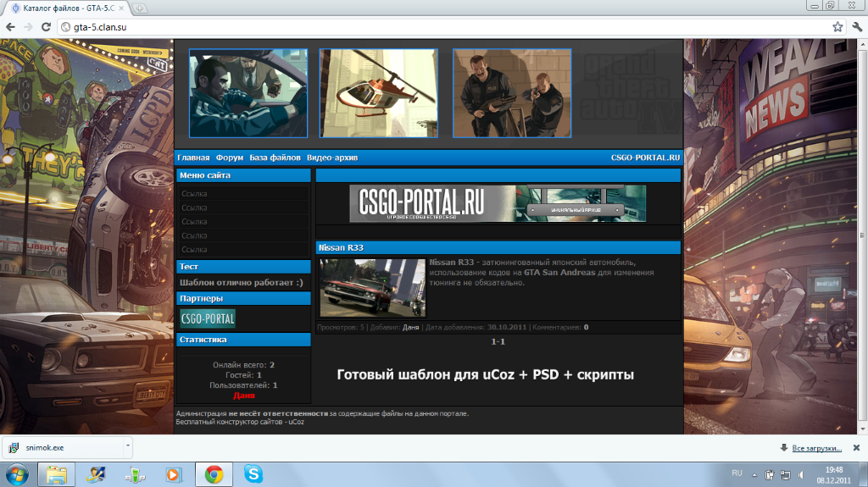Bookmark this page with the star icon
Image resolution: width=868 pixels, height=487 pixels.
pos(837,26)
